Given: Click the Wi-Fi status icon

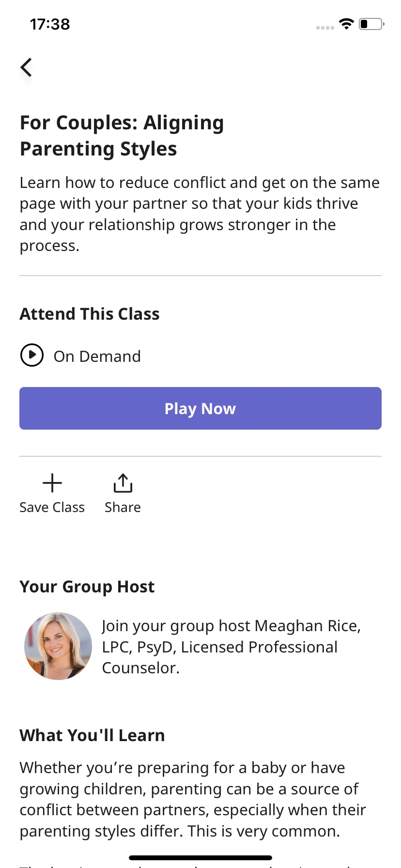Looking at the screenshot, I should tap(346, 24).
